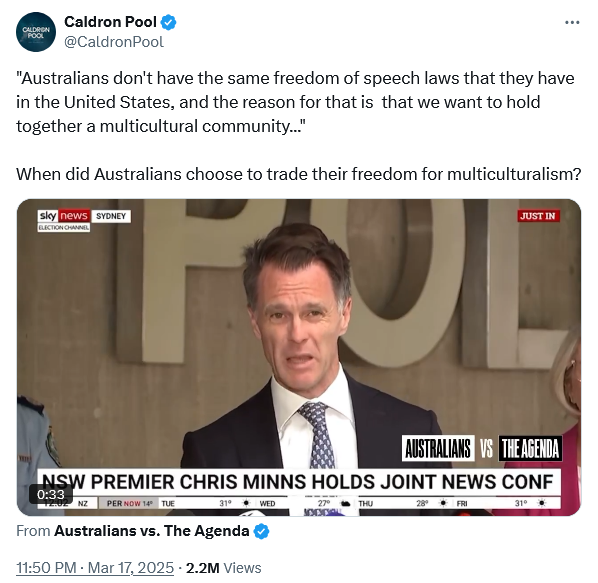Play the Chris Minns news video
This screenshot has height=583, width=598.
click(x=299, y=357)
